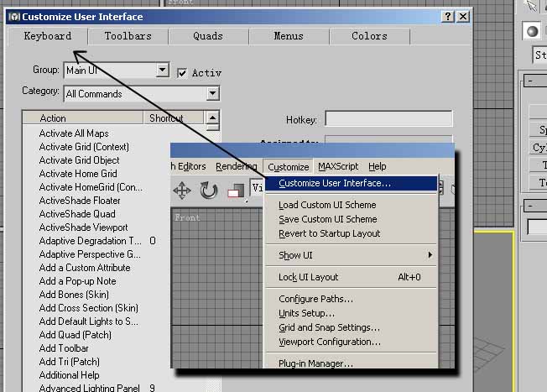The width and height of the screenshot is (547, 392).
Task: Select the Rotate tool icon
Action: point(209,191)
